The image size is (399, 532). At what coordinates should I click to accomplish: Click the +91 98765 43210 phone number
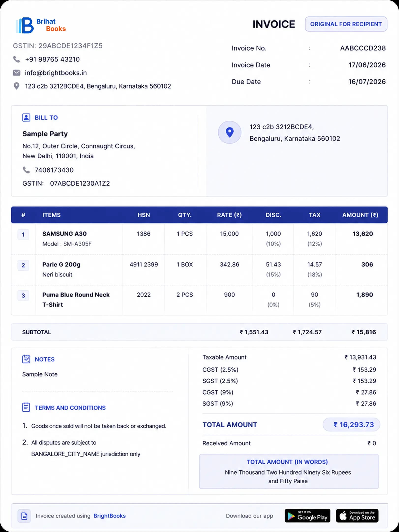[52, 59]
